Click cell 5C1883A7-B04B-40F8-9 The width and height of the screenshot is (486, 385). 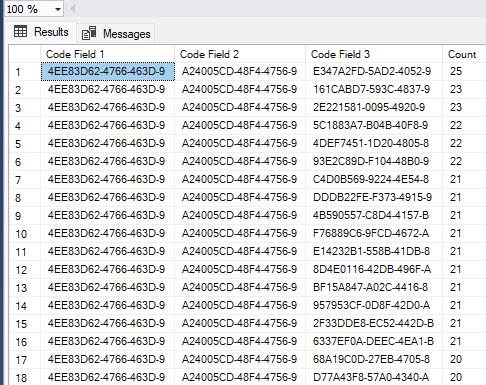pos(374,125)
